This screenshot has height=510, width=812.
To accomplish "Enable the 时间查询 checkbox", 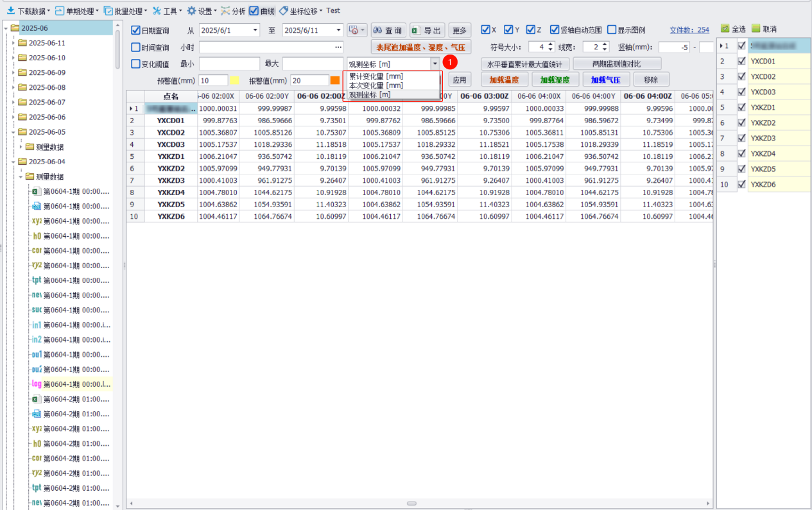I will click(x=135, y=47).
